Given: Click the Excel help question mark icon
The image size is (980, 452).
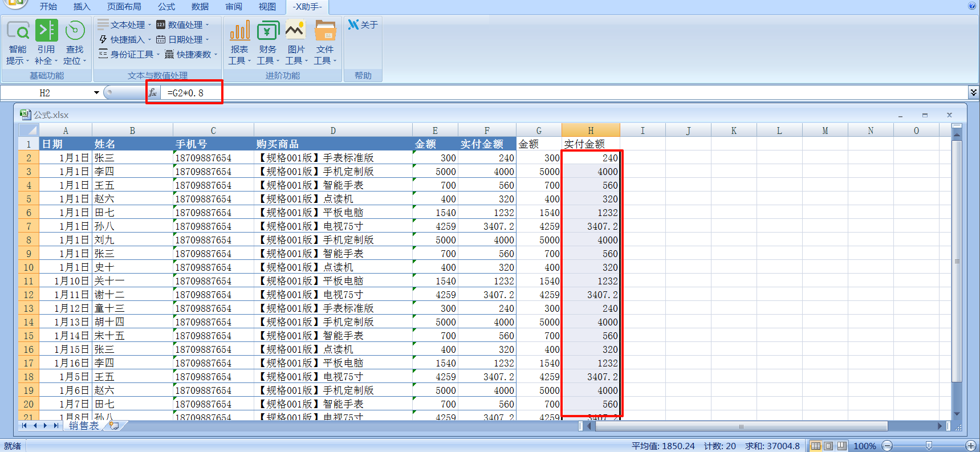Looking at the screenshot, I should pos(972,6).
